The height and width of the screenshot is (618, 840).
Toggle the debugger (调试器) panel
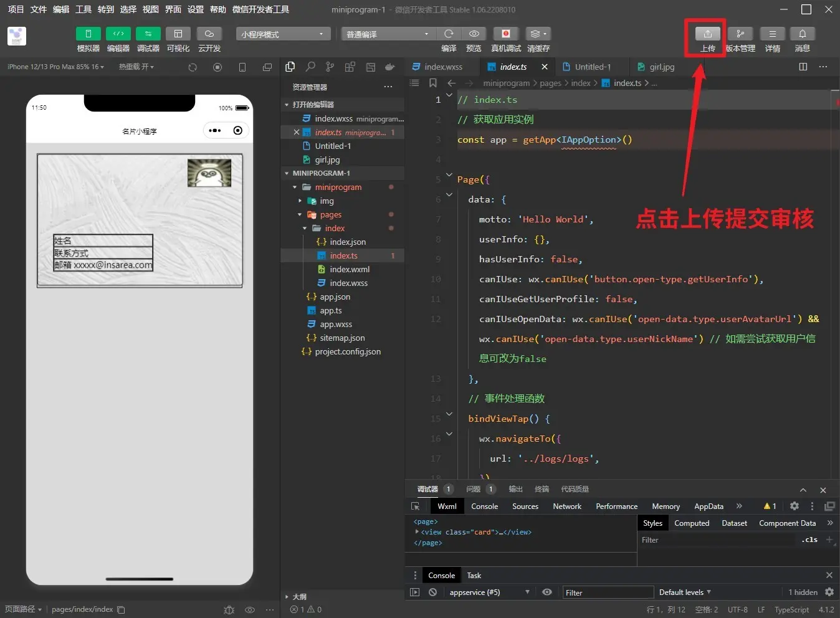coord(148,34)
